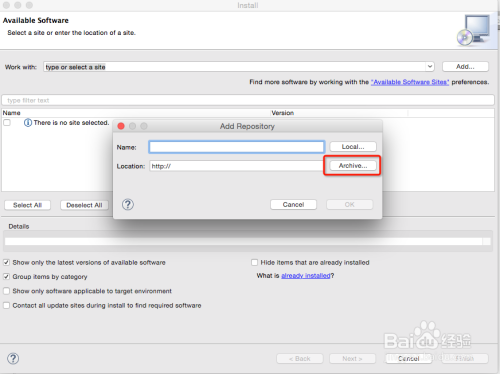This screenshot has height=374, width=500.
Task: Click the Name column header
Action: tap(136, 113)
